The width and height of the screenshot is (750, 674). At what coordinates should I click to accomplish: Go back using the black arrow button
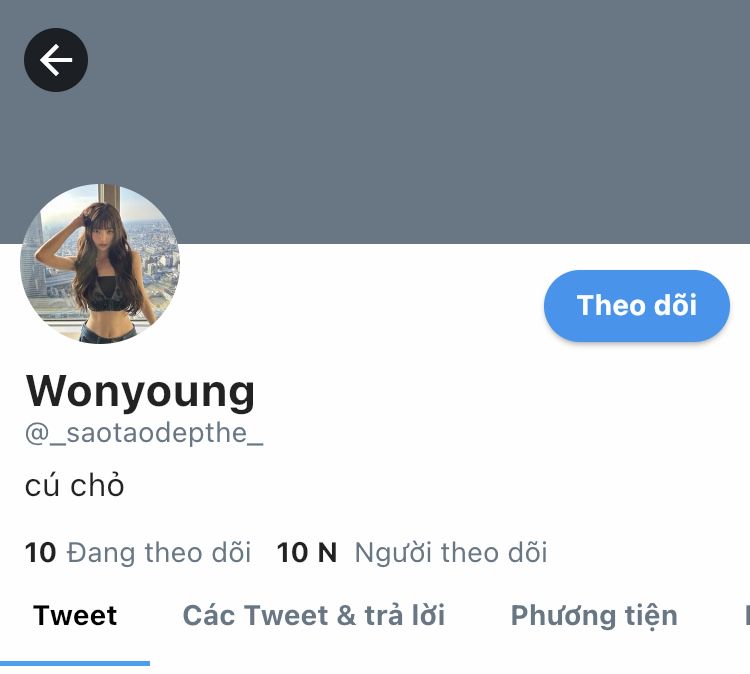pos(56,60)
